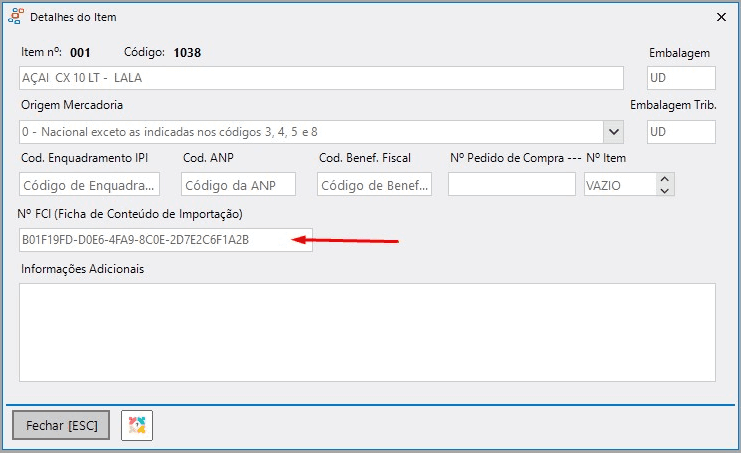Viewport: 741px width, 453px height.
Task: Click the Nº Item VAZIO field
Action: (620, 185)
